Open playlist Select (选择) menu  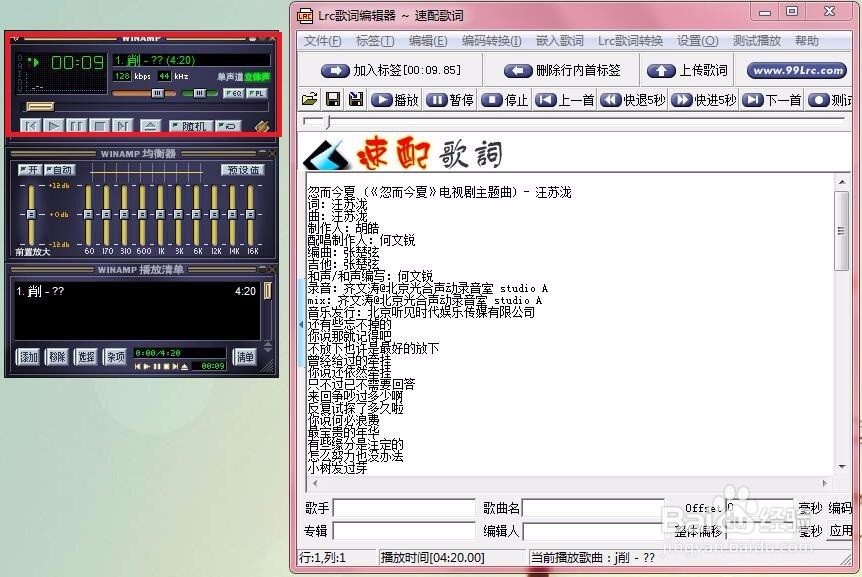[86, 357]
